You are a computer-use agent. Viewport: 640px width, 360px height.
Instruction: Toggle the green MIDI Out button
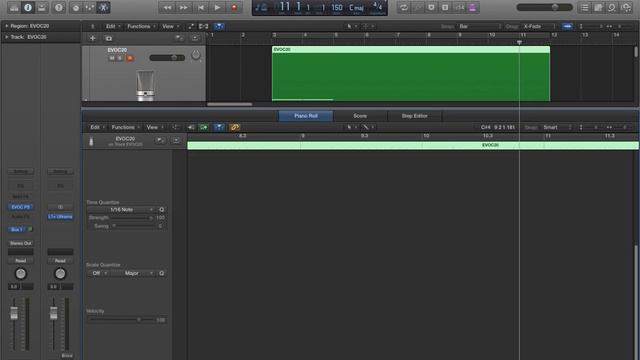click(203, 127)
